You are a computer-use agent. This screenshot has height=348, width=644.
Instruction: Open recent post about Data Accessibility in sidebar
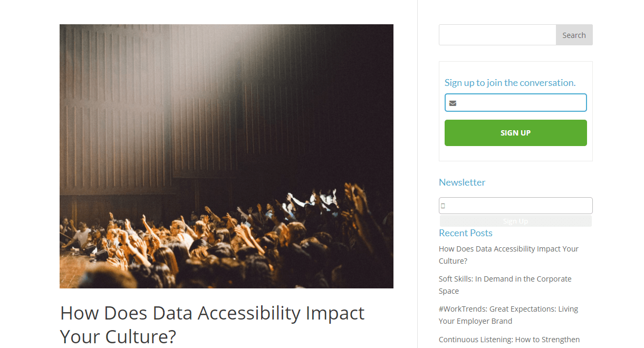point(508,255)
